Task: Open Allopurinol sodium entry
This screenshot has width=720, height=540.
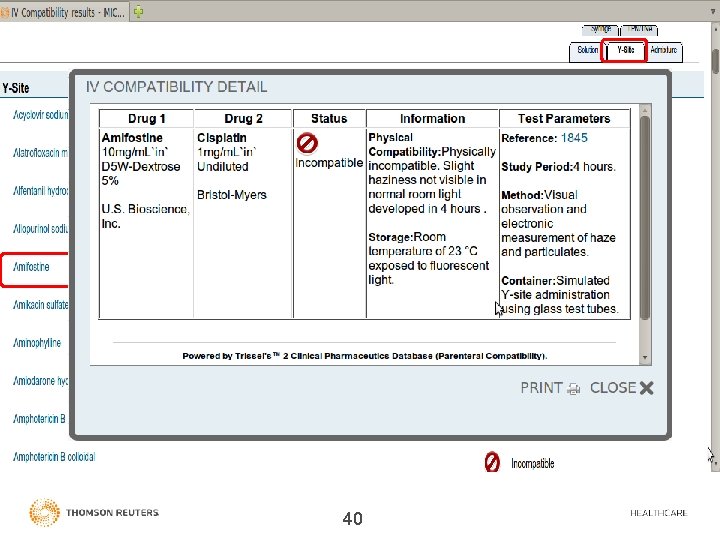Action: tap(40, 229)
